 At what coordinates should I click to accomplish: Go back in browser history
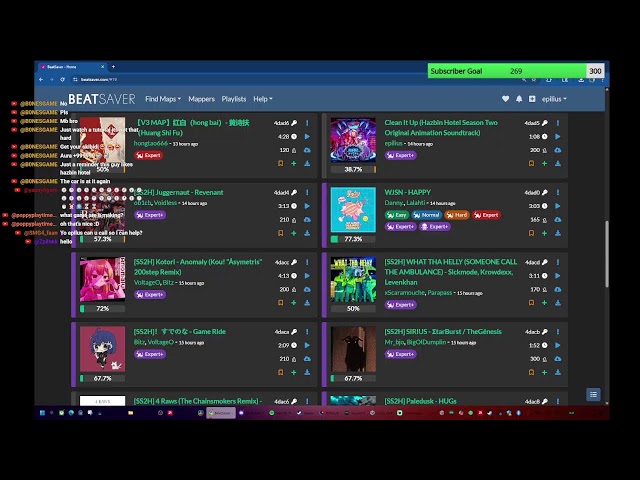(41, 80)
